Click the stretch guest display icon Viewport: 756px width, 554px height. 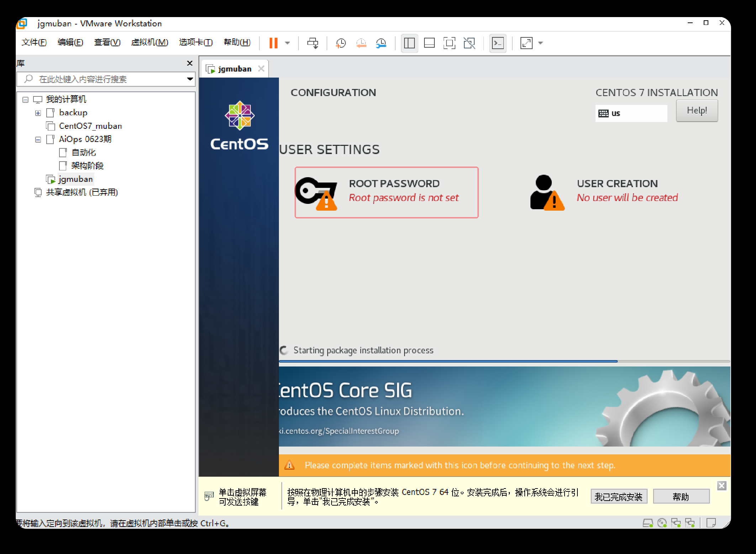click(526, 43)
